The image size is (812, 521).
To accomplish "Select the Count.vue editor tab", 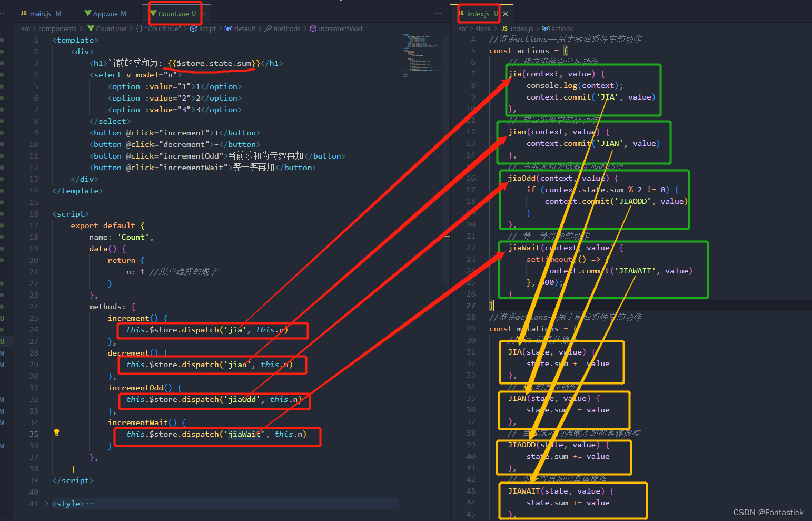I will (173, 14).
